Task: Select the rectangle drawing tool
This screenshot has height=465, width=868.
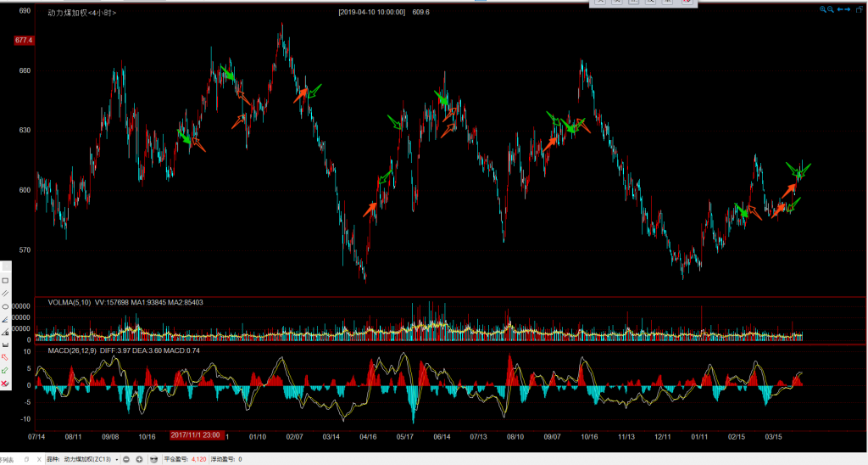Action: point(6,280)
